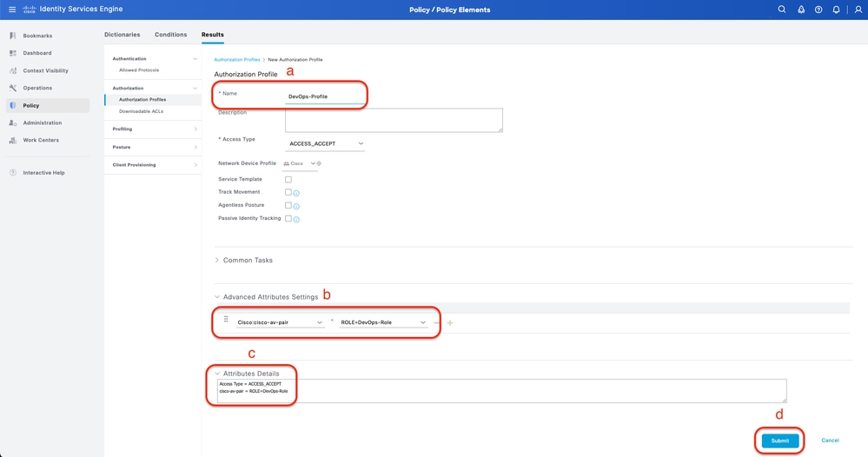Click the Name field containing DevOps-Profile
This screenshot has height=457, width=868.
click(325, 96)
